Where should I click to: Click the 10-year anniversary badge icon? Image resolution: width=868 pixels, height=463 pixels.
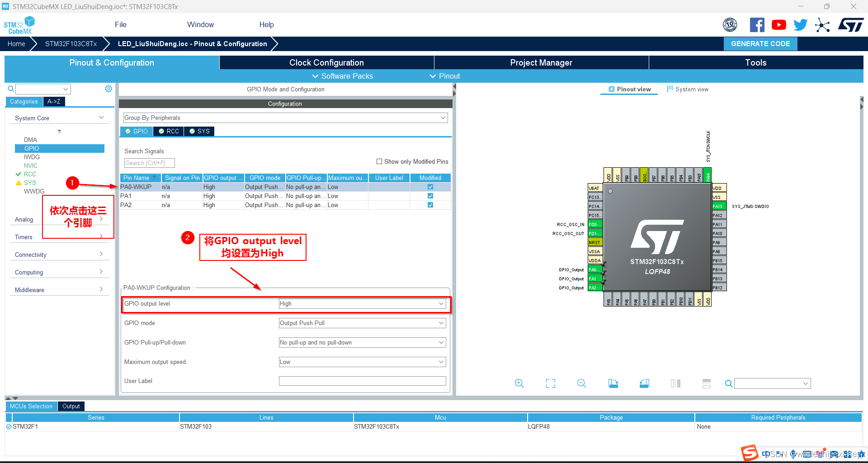click(x=730, y=25)
